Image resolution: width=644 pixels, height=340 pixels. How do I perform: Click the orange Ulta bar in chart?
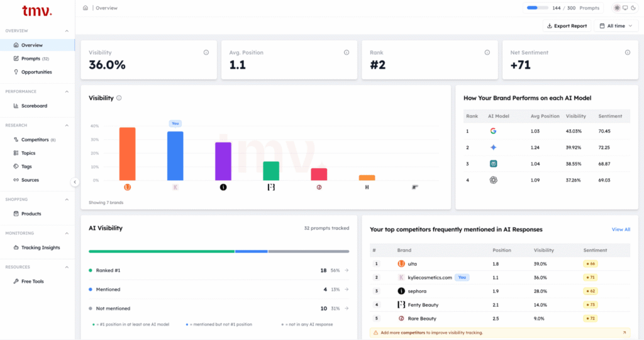click(127, 154)
